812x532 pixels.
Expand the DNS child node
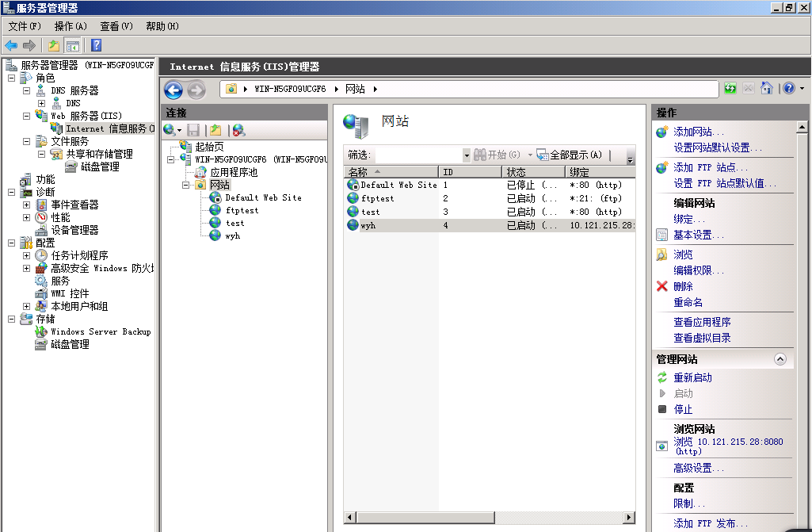click(x=41, y=103)
